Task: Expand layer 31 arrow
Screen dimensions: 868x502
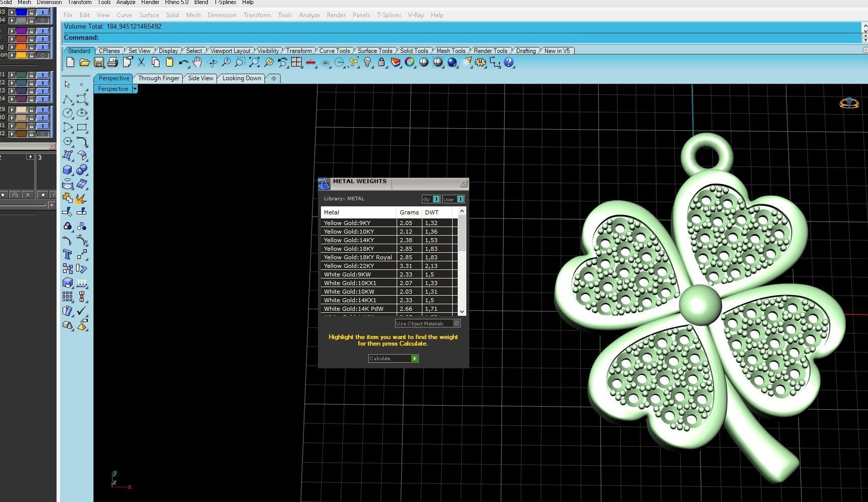Action: (x=12, y=126)
